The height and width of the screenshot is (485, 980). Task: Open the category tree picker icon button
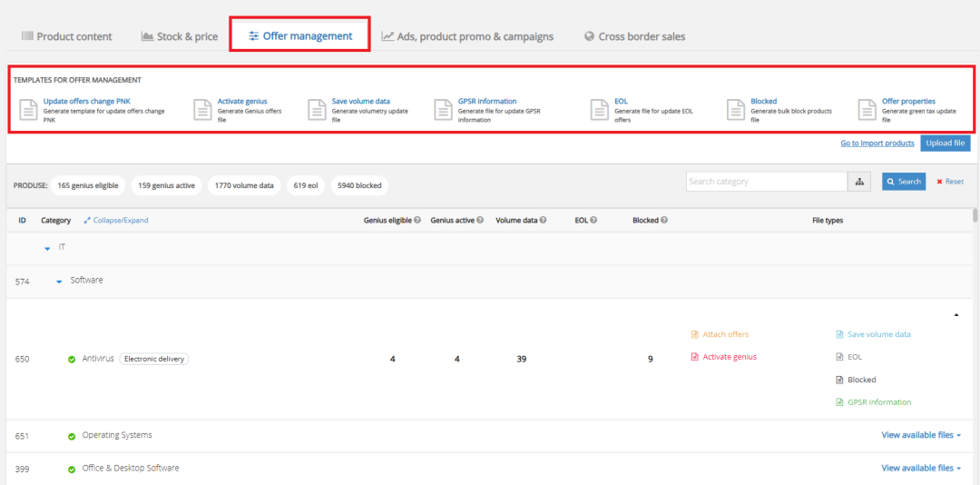tap(860, 182)
